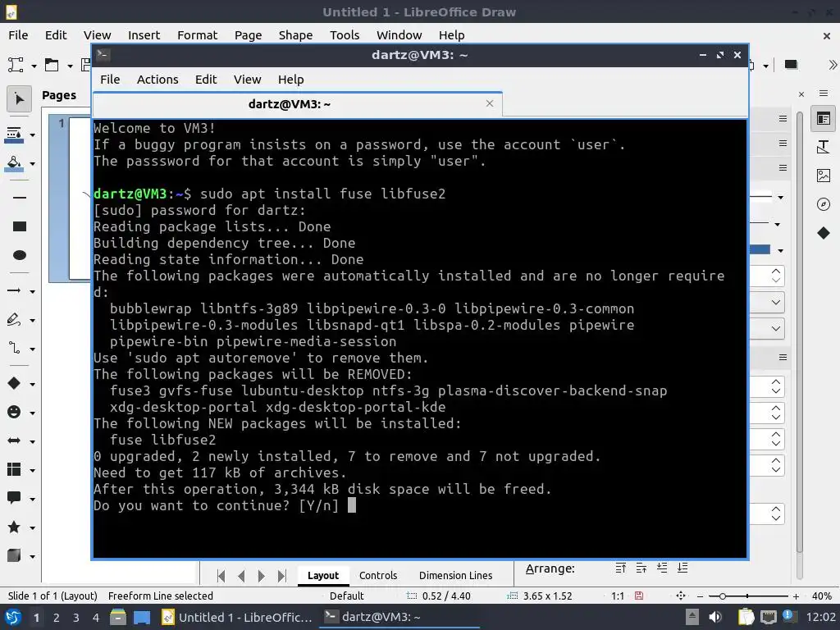
Task: Open the sidebar Shapes deck
Action: click(824, 233)
